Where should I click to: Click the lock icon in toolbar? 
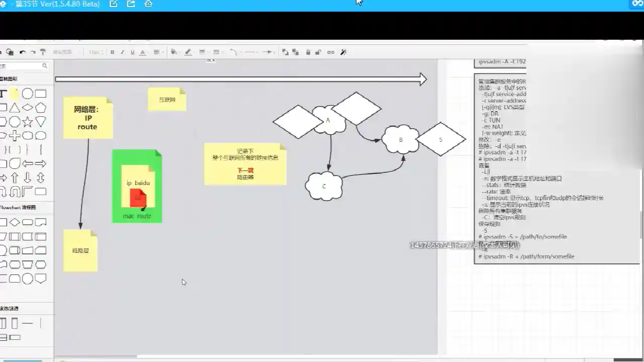pyautogui.click(x=308, y=52)
